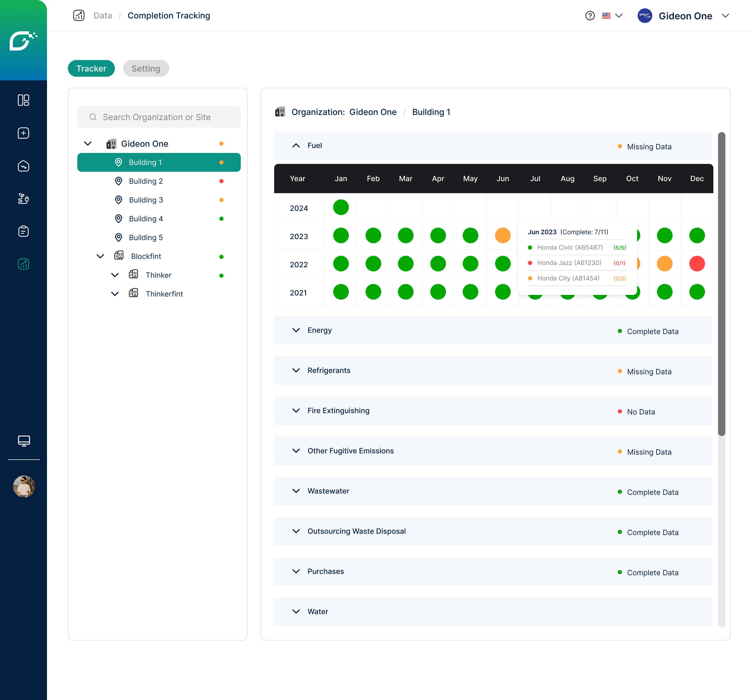The height and width of the screenshot is (700, 752).
Task: Open the dashboard layout icon in sidebar
Action: coord(23,100)
